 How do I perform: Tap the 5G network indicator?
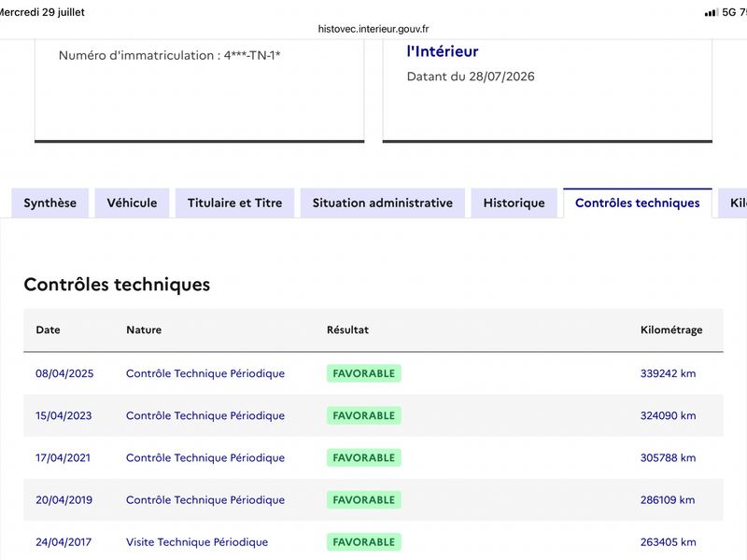tap(729, 12)
